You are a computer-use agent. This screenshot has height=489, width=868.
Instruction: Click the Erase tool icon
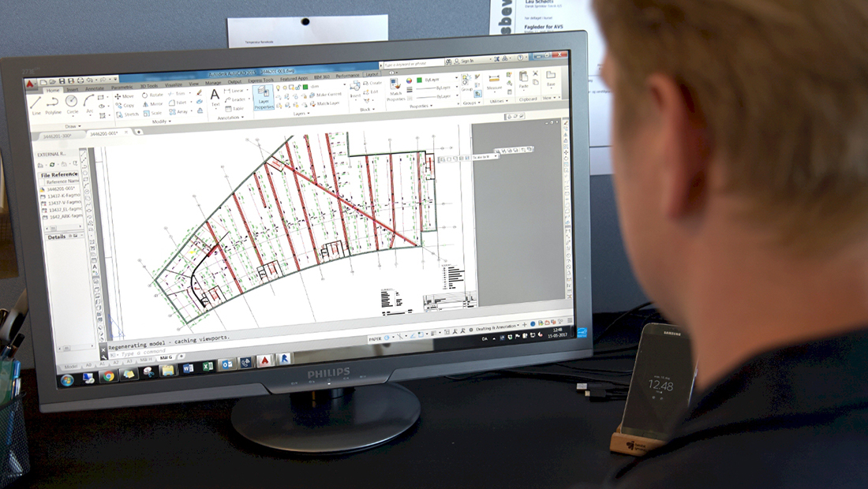200,93
